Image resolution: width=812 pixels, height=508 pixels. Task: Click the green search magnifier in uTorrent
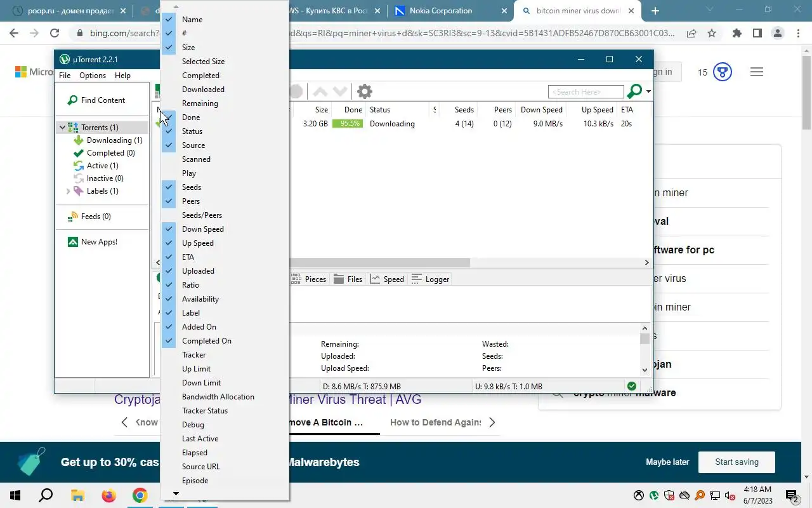[634, 91]
